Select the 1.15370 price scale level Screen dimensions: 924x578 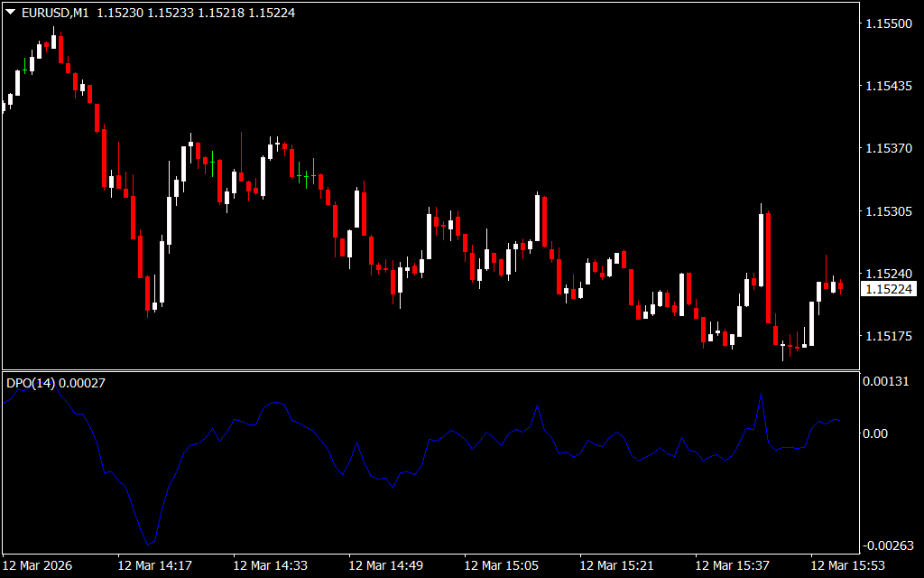pyautogui.click(x=889, y=148)
